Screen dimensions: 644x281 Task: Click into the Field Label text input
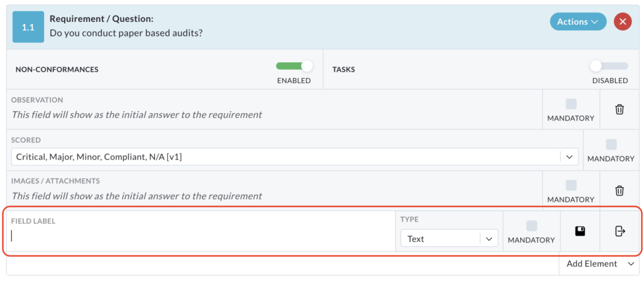pos(201,235)
